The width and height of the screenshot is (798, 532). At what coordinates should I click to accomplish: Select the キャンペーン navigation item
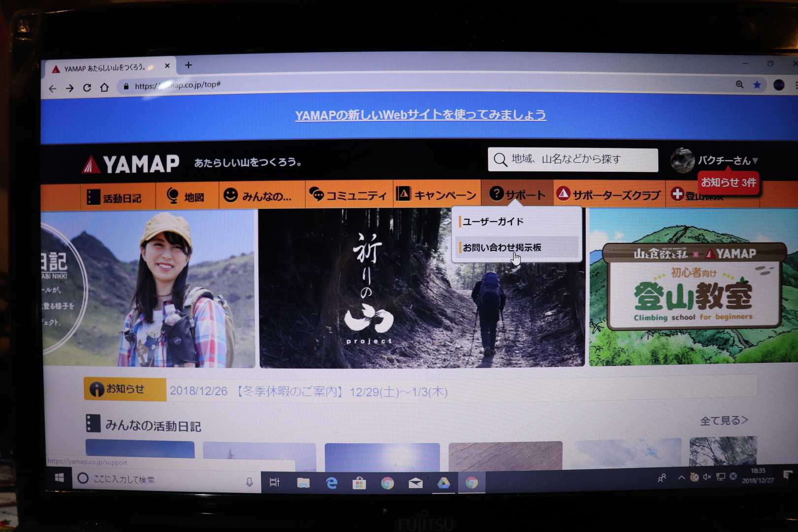pyautogui.click(x=437, y=195)
